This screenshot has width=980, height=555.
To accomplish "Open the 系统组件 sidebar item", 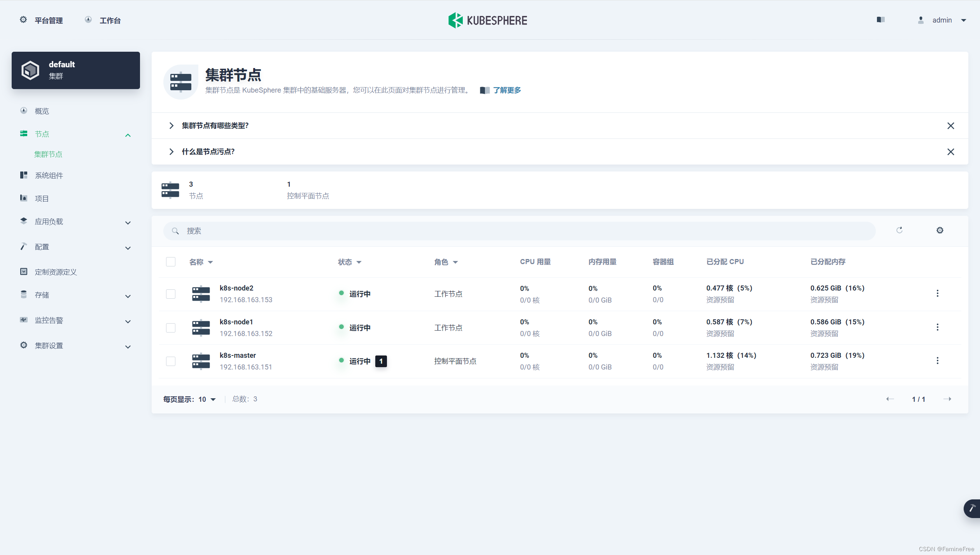I will click(x=49, y=175).
